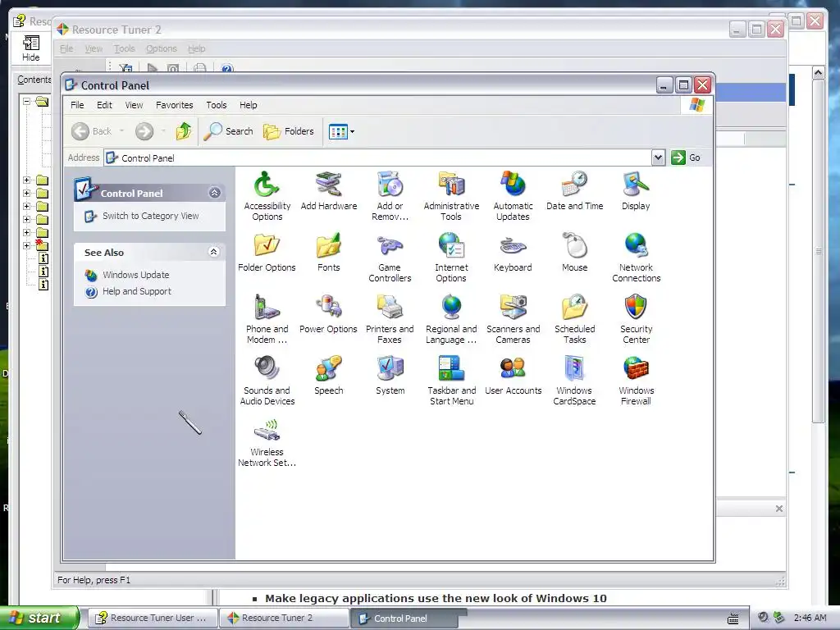Click the Search toolbar button
This screenshot has height=630, width=840.
tap(229, 131)
